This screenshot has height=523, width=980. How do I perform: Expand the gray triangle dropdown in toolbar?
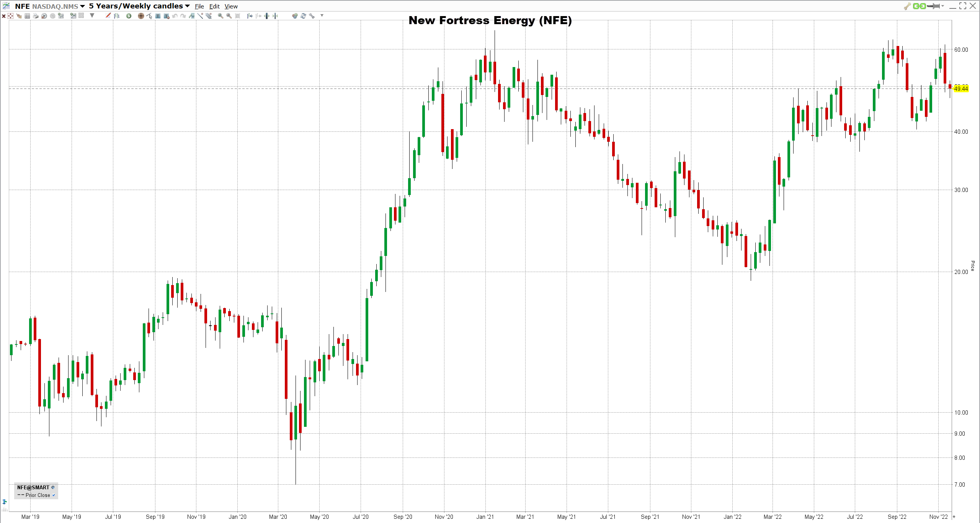click(x=92, y=16)
